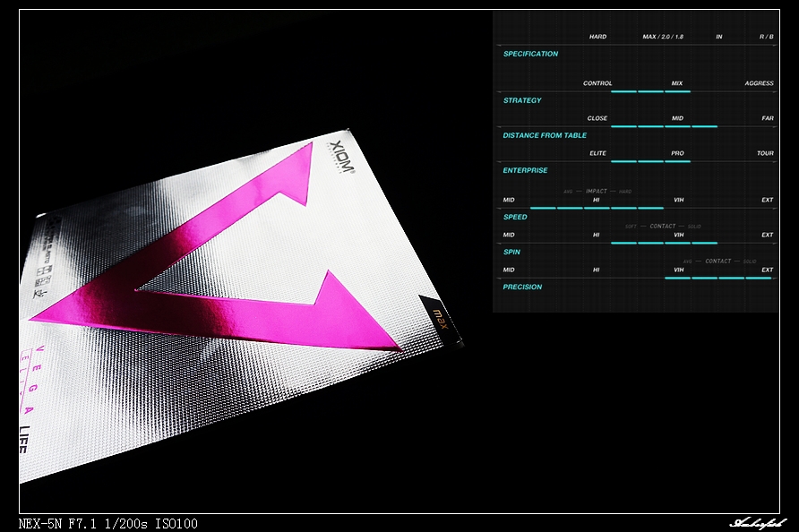Click the ENTERPRISE heading
This screenshot has width=799, height=532.
[x=526, y=170]
